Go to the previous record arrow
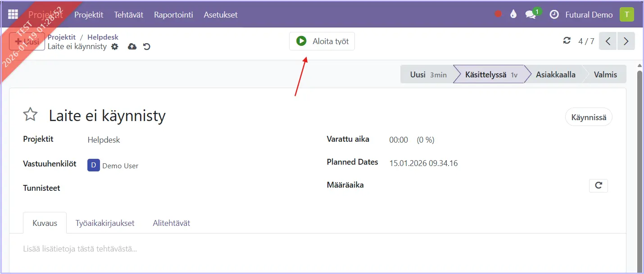Screen dimensions: 644x274 (x=608, y=41)
